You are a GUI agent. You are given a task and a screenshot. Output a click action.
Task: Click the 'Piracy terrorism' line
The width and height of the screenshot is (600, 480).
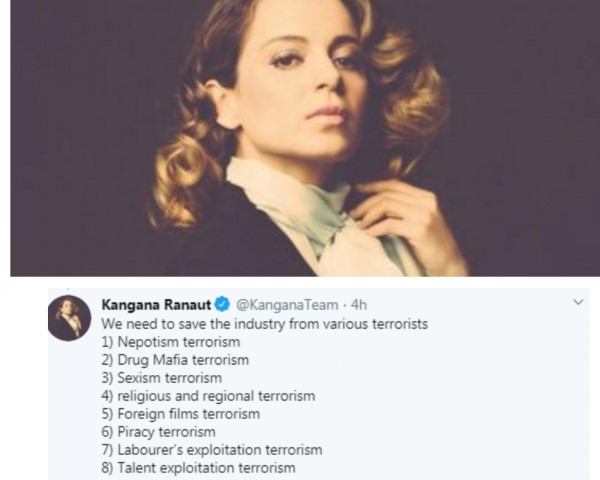click(x=158, y=432)
